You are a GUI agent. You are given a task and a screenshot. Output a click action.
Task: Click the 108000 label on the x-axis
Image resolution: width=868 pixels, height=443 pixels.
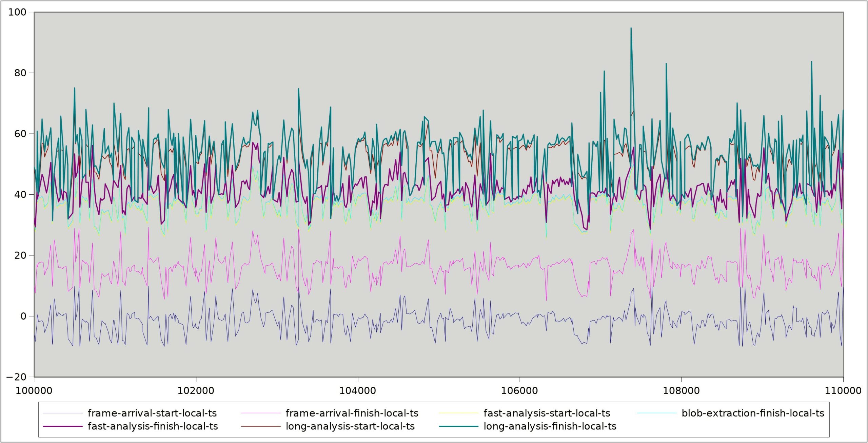[x=681, y=390]
